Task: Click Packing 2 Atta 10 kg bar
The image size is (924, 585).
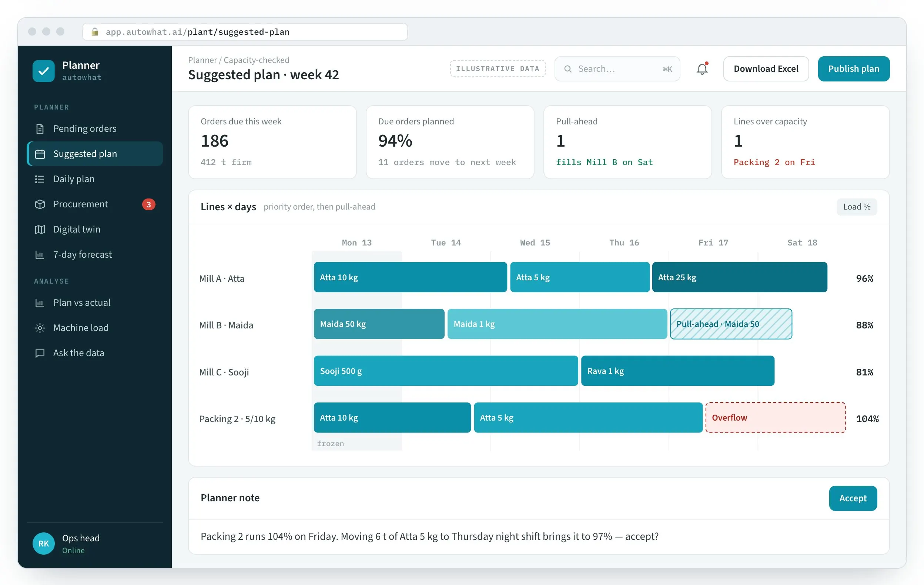Action: pos(392,418)
